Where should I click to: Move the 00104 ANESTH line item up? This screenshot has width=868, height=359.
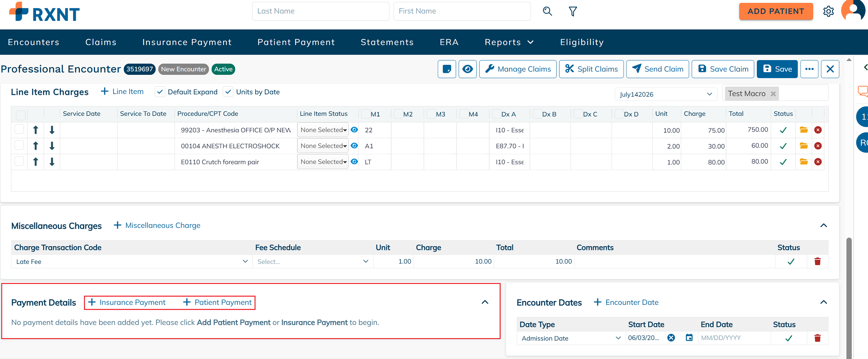[x=36, y=146]
